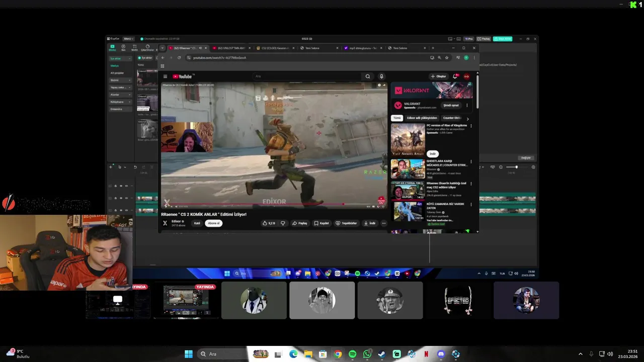Click Katıl join button
Screen dimensions: 644x362
click(197, 223)
